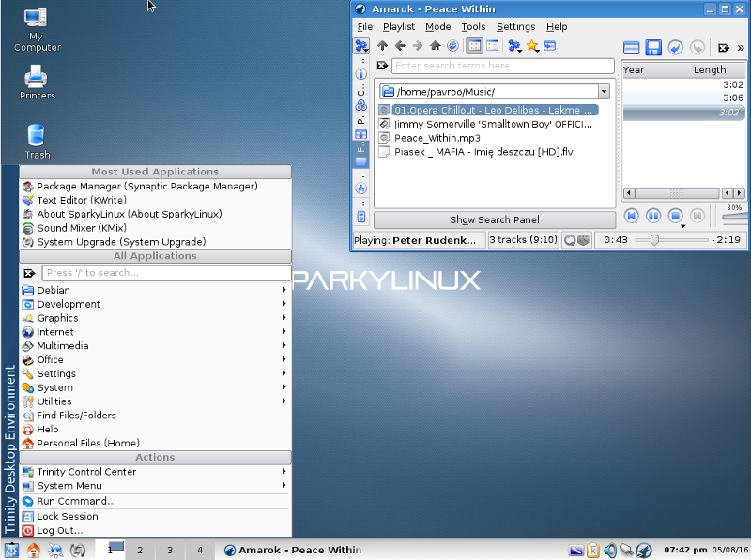This screenshot has width=751, height=560.
Task: Expand Trinity Control Center submenu
Action: coord(156,472)
